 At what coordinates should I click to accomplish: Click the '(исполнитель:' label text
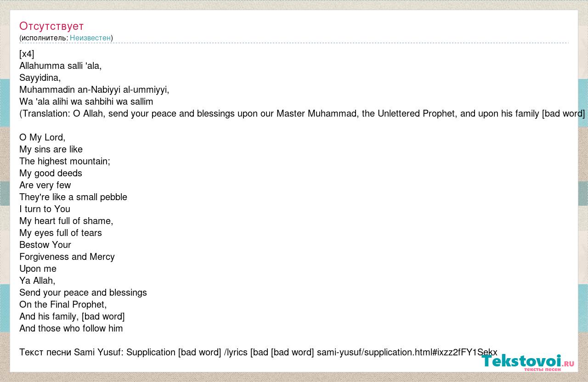click(44, 38)
